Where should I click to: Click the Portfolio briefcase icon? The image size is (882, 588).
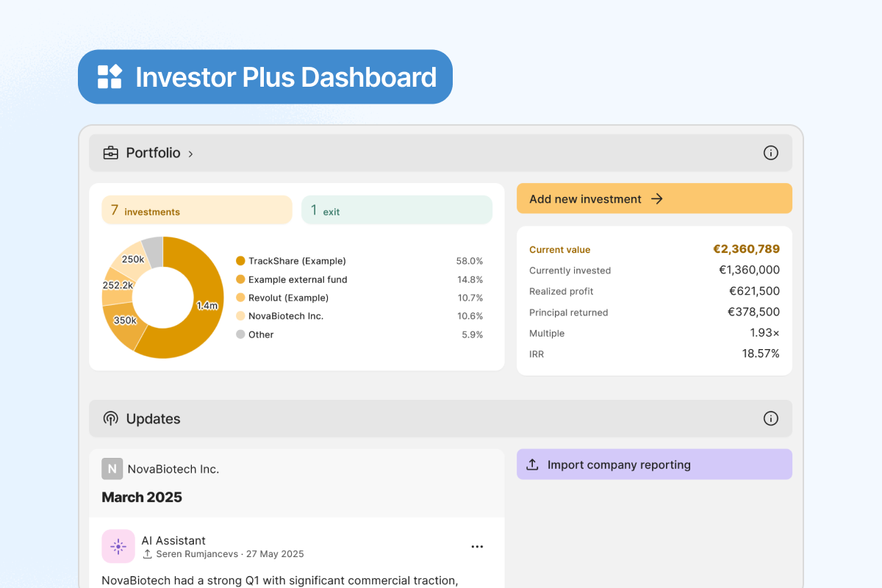pos(110,153)
